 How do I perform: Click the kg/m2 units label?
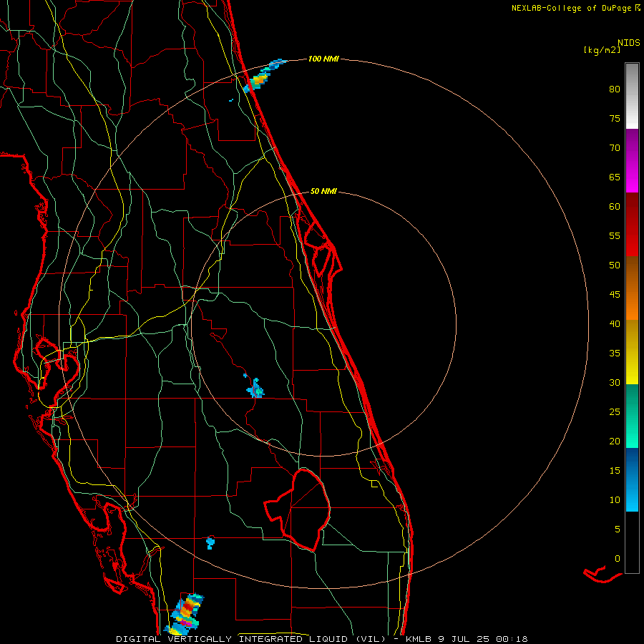coord(602,50)
